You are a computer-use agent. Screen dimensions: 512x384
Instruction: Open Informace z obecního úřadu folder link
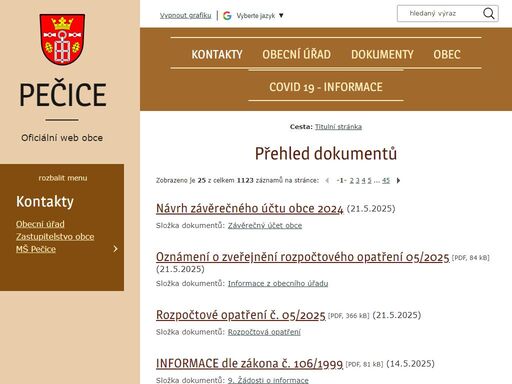278,283
